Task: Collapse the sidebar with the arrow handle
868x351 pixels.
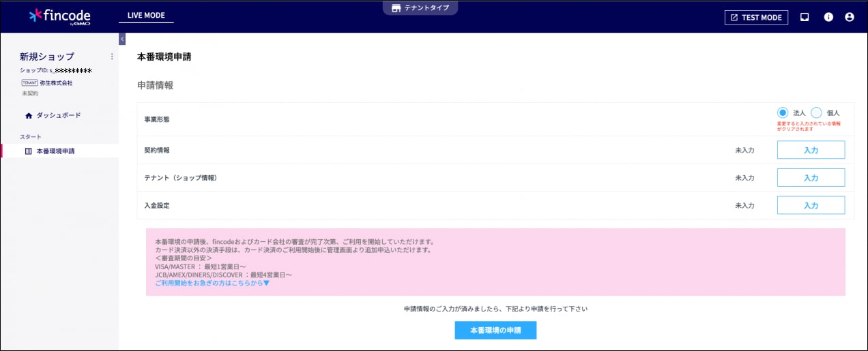Action: pyautogui.click(x=122, y=39)
